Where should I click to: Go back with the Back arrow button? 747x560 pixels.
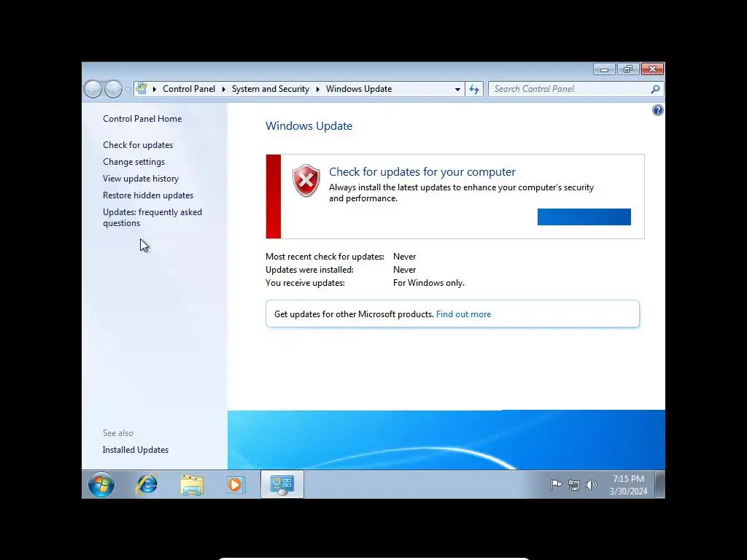click(x=93, y=89)
